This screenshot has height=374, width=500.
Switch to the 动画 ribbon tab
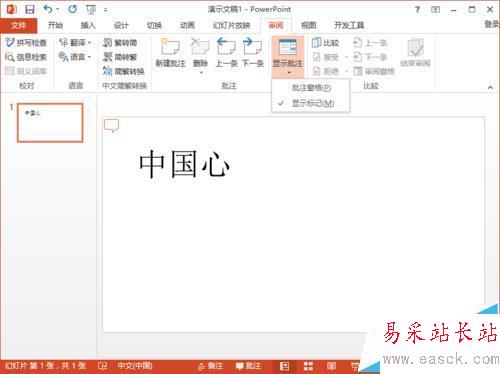(187, 25)
